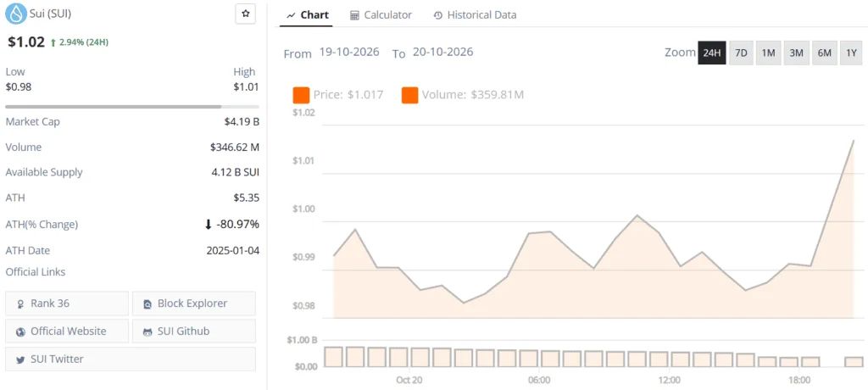Click the Available Supply 4.12 B SUI
The height and width of the screenshot is (390, 868).
click(x=236, y=172)
